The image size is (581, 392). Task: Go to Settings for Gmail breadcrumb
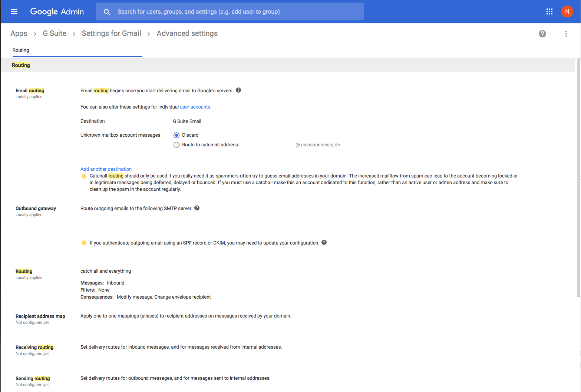tap(112, 33)
